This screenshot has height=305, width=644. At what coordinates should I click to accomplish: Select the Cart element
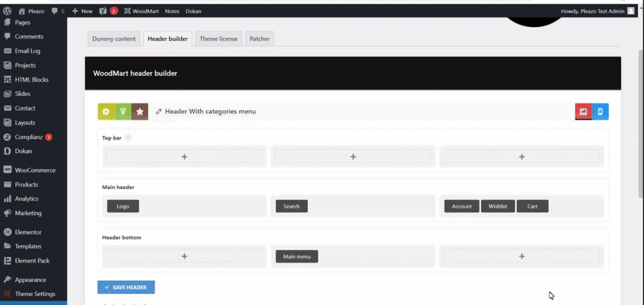click(x=533, y=206)
